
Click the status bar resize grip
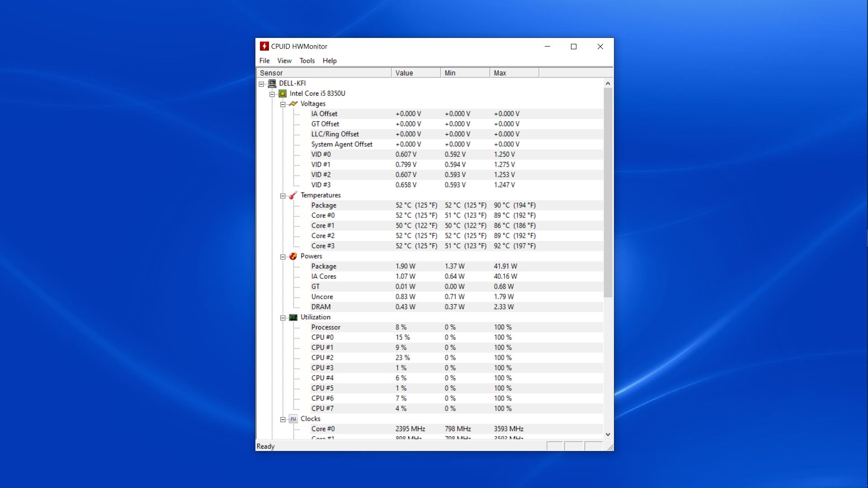pos(610,447)
